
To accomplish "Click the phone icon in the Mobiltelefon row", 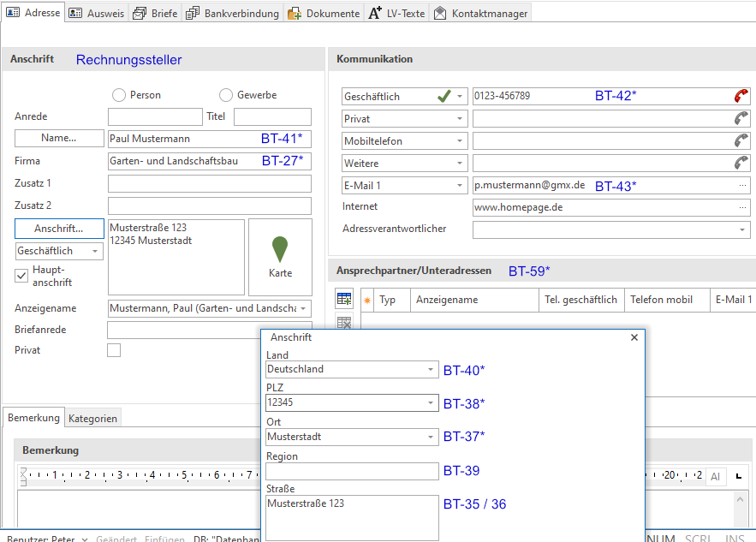I will pyautogui.click(x=741, y=140).
